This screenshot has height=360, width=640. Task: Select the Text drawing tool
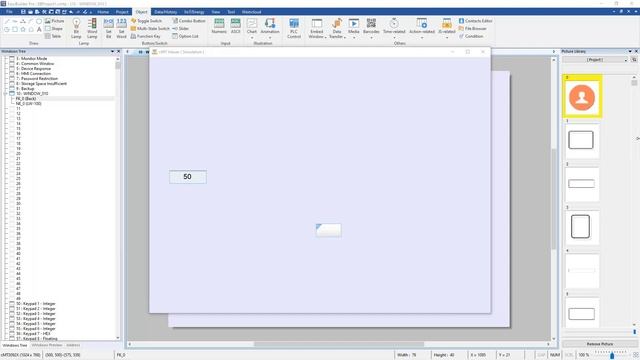coord(39,29)
